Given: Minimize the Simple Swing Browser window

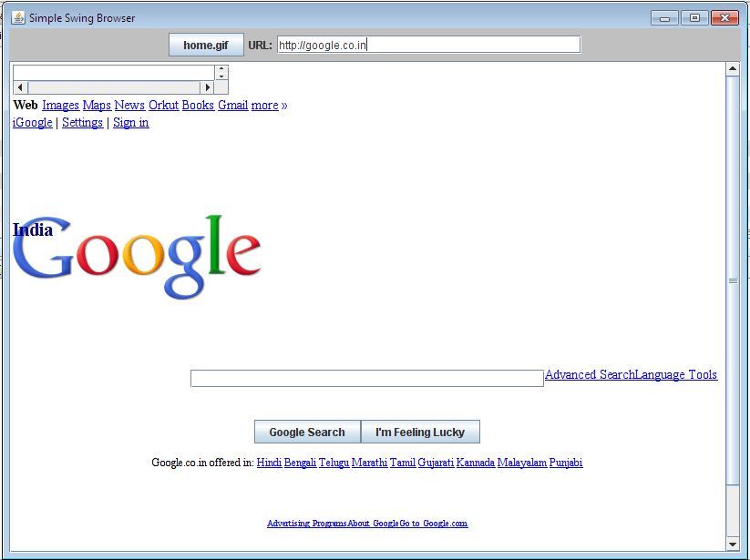Looking at the screenshot, I should point(664,18).
